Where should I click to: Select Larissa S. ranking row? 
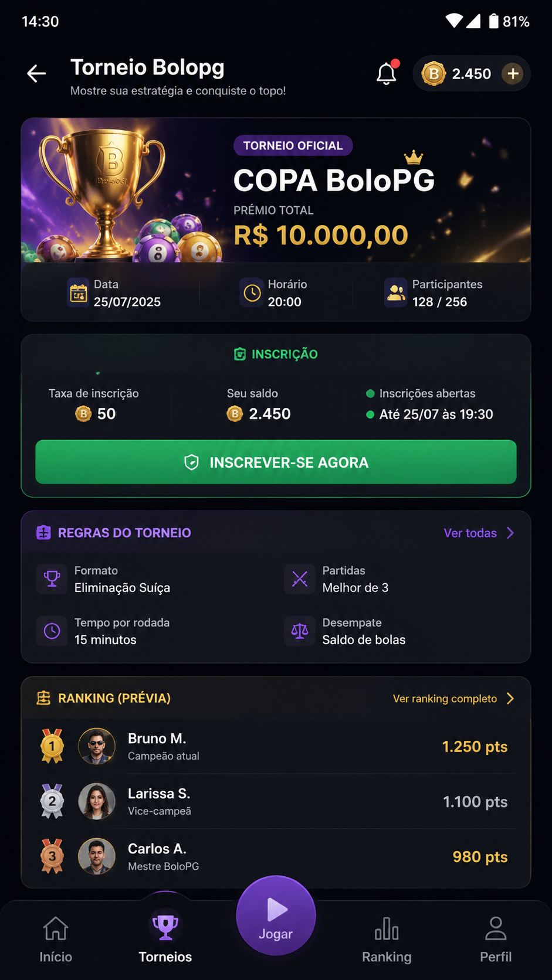click(276, 801)
